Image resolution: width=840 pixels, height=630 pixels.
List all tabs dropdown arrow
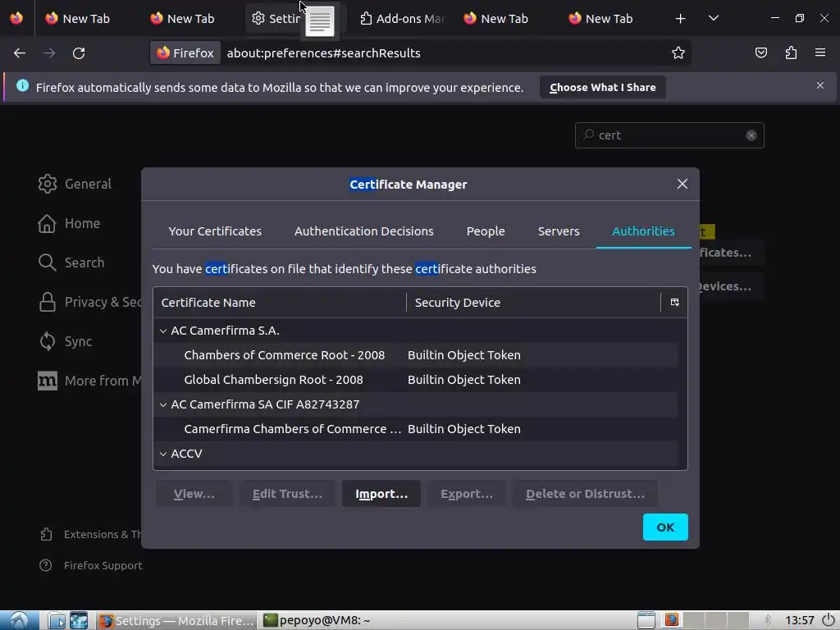[x=713, y=19]
